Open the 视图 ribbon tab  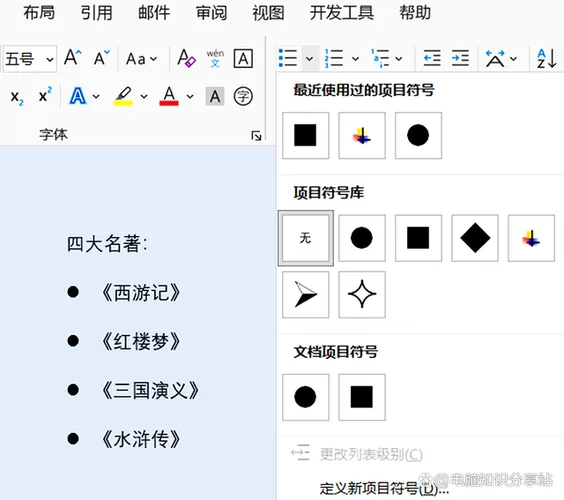[x=268, y=13]
